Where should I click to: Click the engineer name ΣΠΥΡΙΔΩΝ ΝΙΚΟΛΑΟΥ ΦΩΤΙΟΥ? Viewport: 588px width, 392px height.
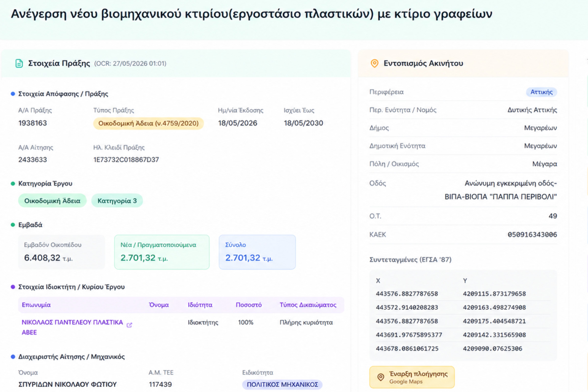coord(67,384)
